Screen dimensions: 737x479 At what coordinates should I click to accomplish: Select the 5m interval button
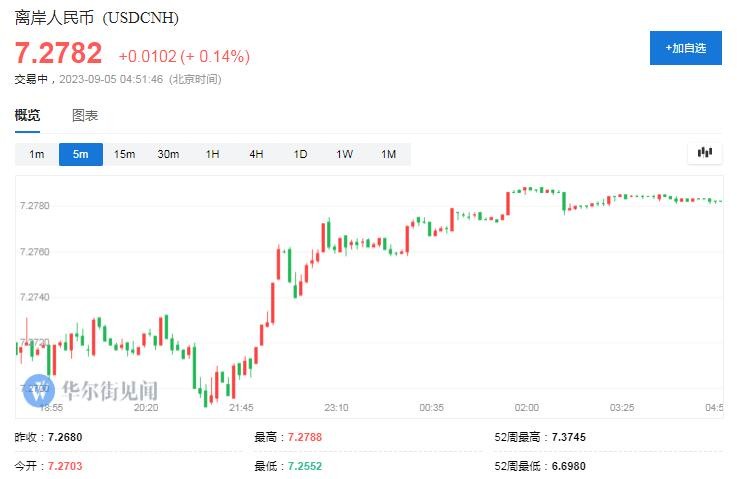coord(80,154)
